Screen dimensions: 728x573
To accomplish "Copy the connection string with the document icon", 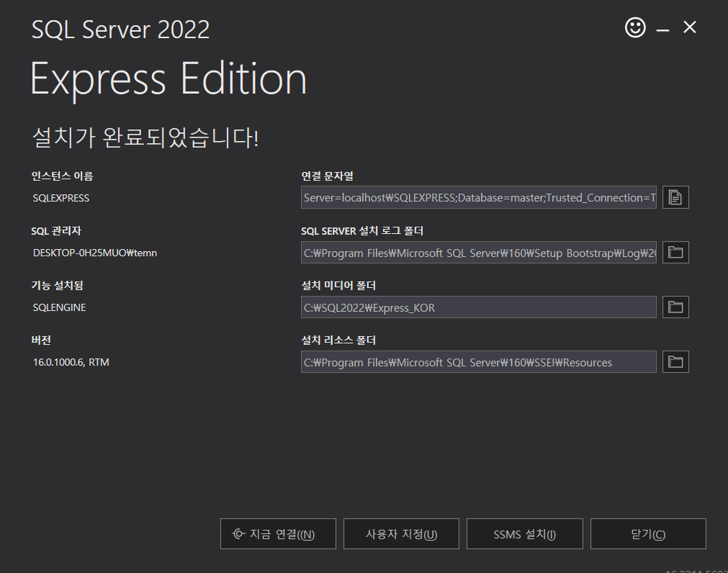I will (x=675, y=197).
